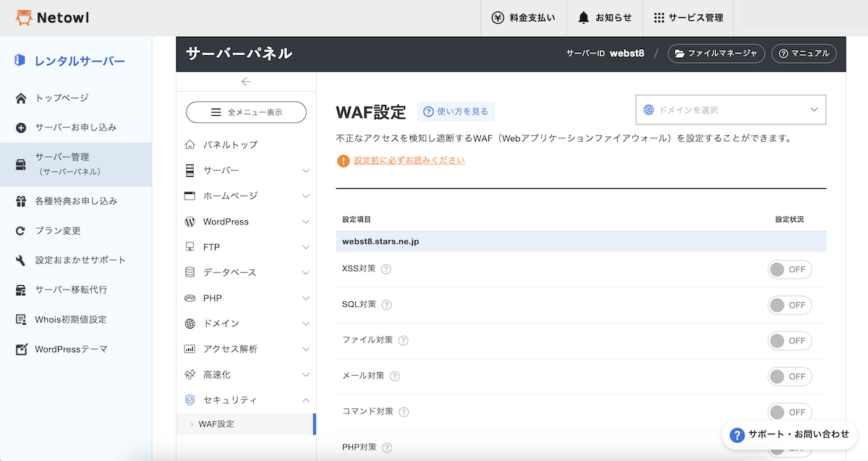
Task: Expand the WordPress menu section
Action: (x=246, y=221)
